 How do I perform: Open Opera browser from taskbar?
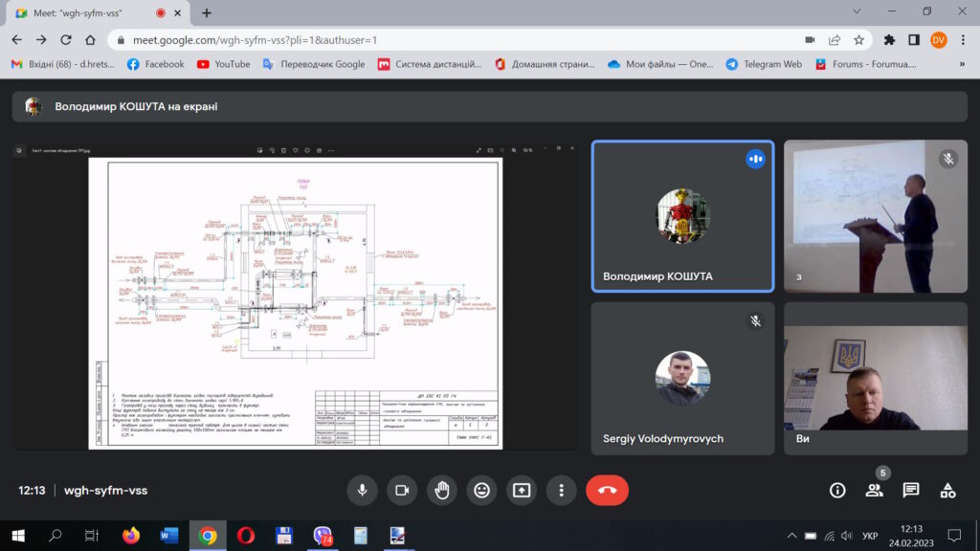[246, 536]
